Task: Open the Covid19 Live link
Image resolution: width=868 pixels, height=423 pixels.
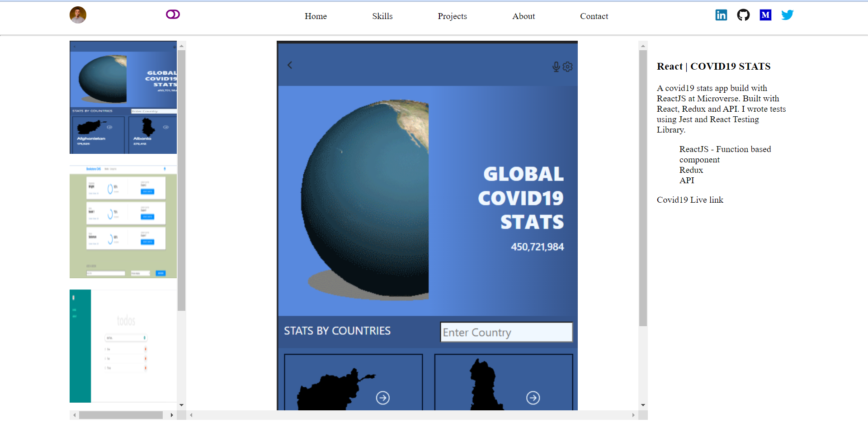Action: [x=690, y=200]
